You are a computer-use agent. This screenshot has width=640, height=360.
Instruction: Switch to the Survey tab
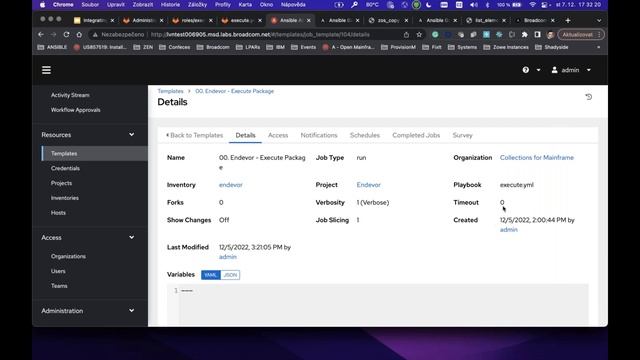tap(462, 135)
